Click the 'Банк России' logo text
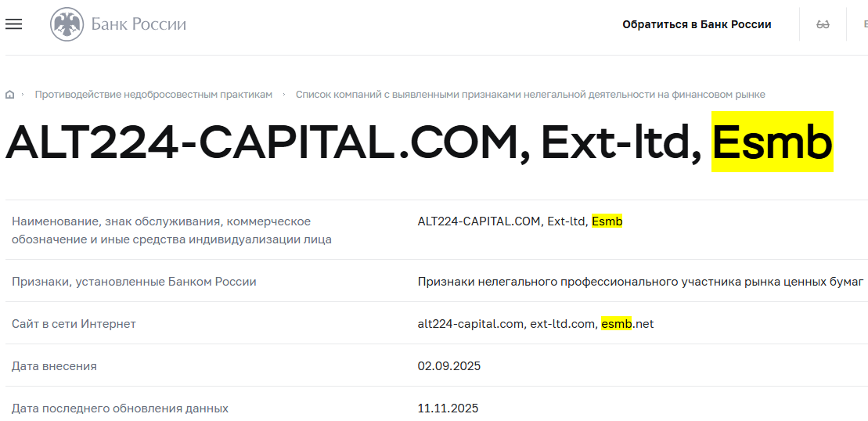868x421 pixels. tap(139, 24)
